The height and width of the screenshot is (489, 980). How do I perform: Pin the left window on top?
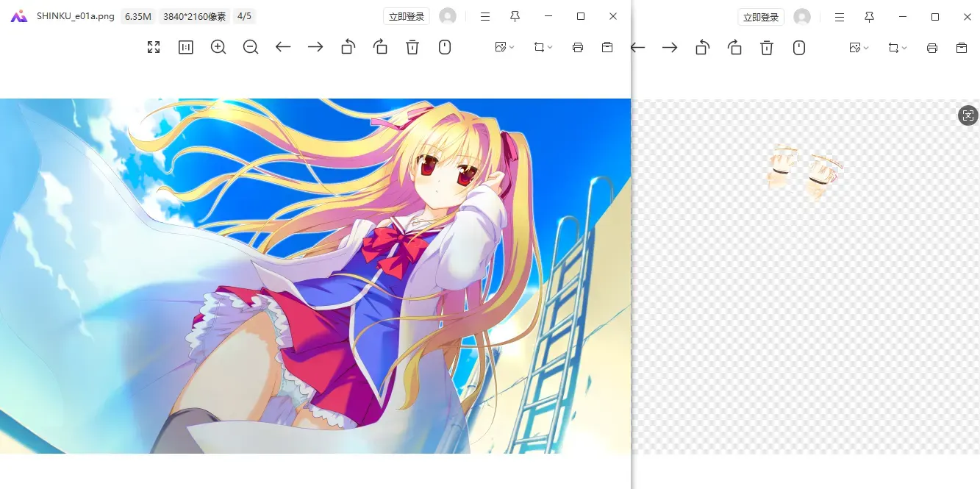515,16
